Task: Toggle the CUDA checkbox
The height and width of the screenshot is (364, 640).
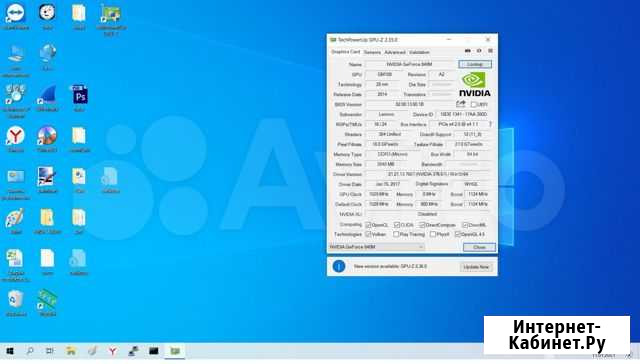Action: pyautogui.click(x=397, y=225)
